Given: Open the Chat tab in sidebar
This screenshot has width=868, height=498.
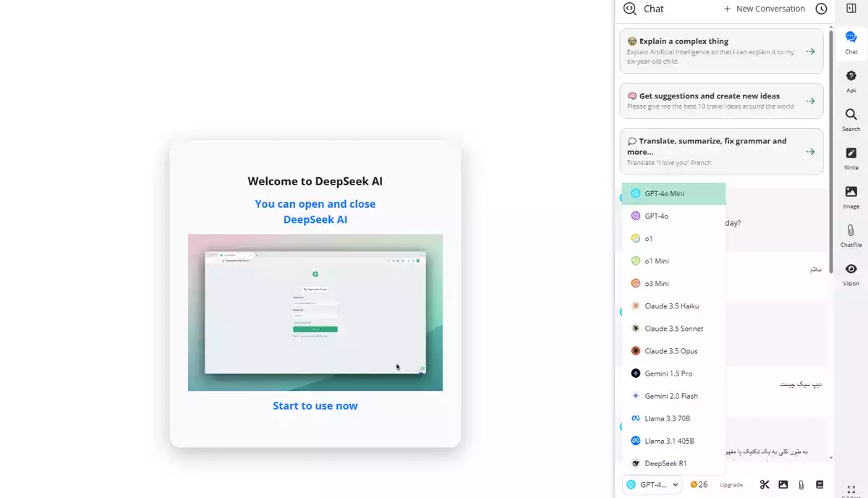Looking at the screenshot, I should 851,43.
